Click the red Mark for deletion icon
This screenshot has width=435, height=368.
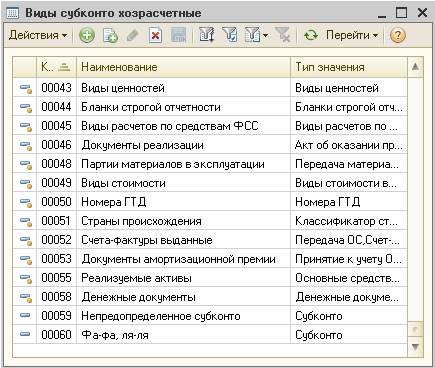pyautogui.click(x=155, y=35)
